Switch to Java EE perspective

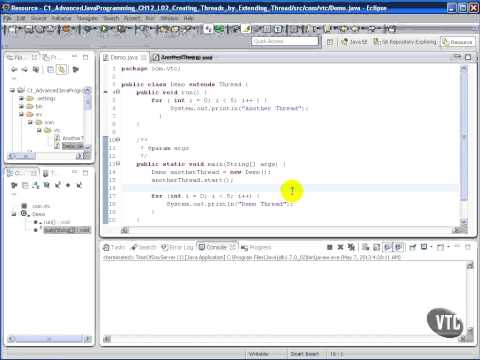(x=354, y=42)
